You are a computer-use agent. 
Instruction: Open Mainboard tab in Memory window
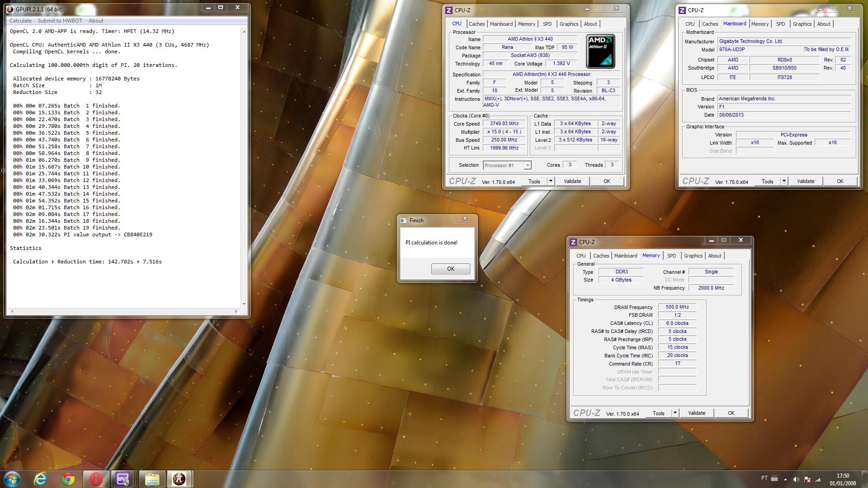coord(626,256)
